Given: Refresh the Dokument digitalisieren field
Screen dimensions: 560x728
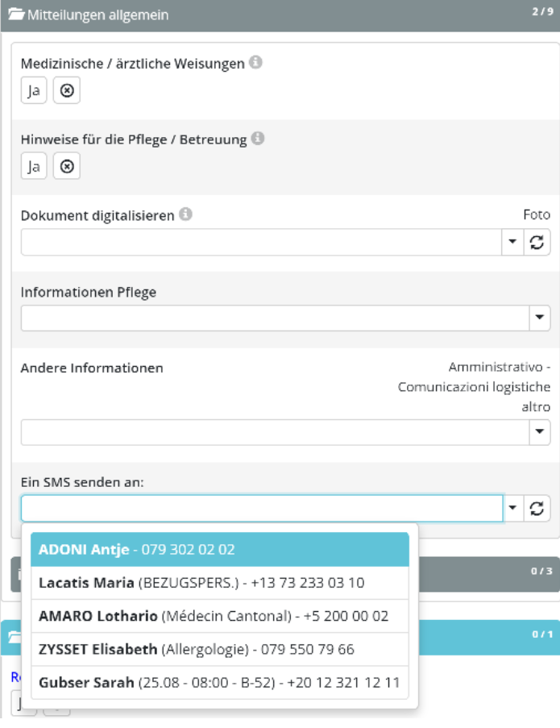Looking at the screenshot, I should pyautogui.click(x=537, y=243).
